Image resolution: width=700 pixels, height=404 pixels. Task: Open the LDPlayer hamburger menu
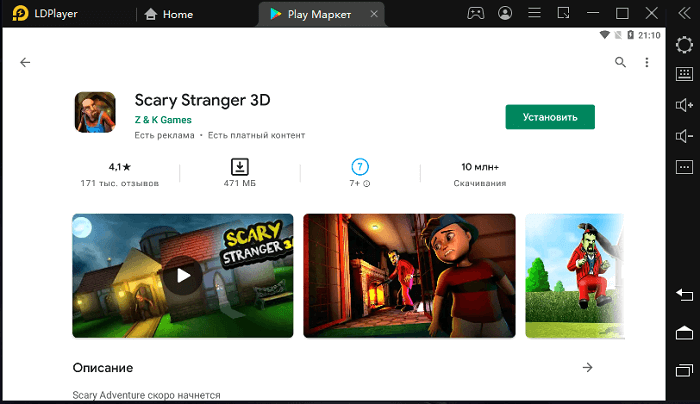click(x=534, y=13)
